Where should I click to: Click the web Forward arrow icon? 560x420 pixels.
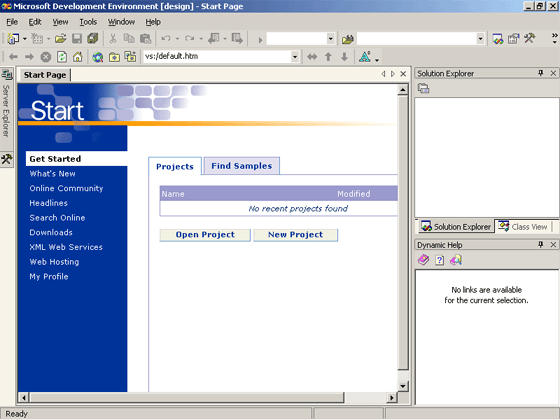point(29,56)
